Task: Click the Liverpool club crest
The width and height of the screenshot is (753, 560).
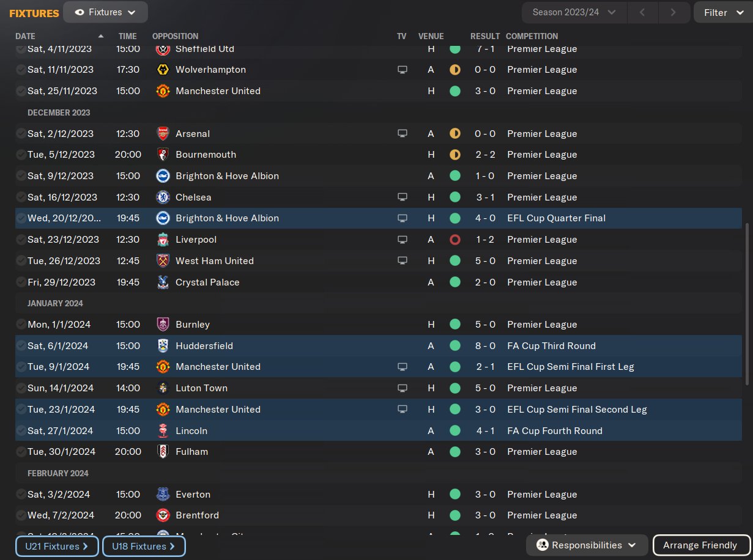Action: point(163,240)
